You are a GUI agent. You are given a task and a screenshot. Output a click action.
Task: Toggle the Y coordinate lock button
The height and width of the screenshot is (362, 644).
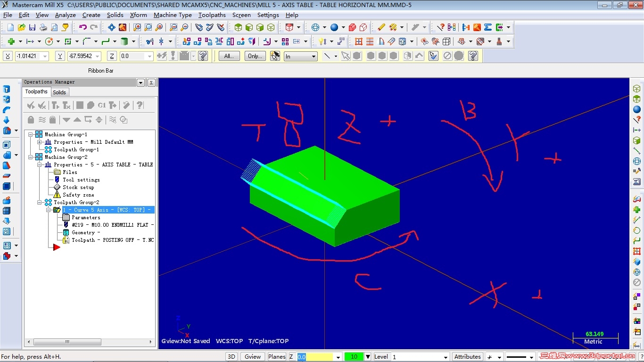(x=60, y=56)
